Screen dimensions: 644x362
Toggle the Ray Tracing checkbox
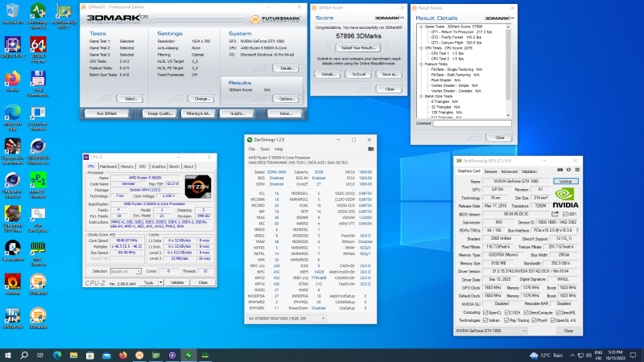506,320
